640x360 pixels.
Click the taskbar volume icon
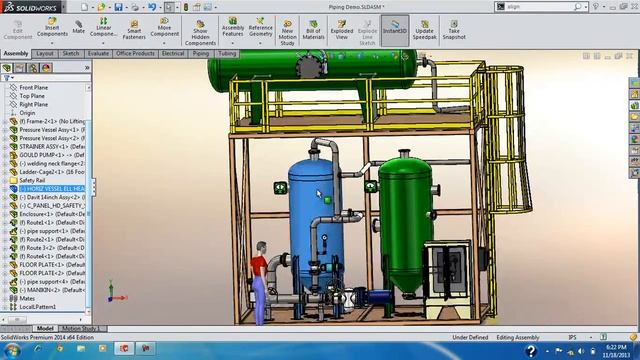coord(581,351)
